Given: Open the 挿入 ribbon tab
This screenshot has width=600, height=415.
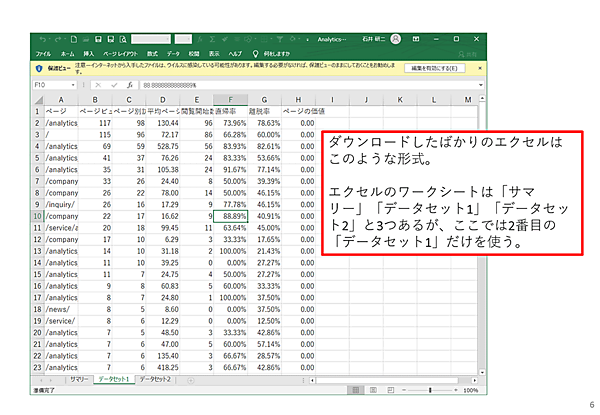Looking at the screenshot, I should tap(89, 54).
